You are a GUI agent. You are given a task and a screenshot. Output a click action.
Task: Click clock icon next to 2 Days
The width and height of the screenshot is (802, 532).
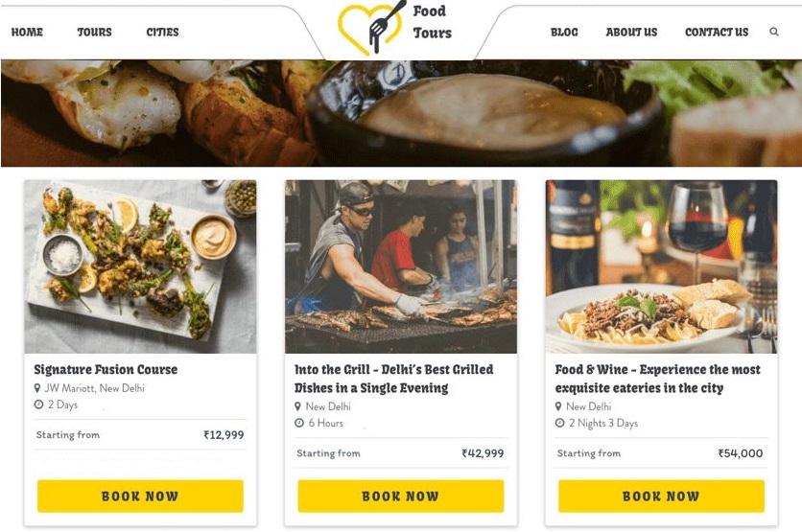coord(37,405)
